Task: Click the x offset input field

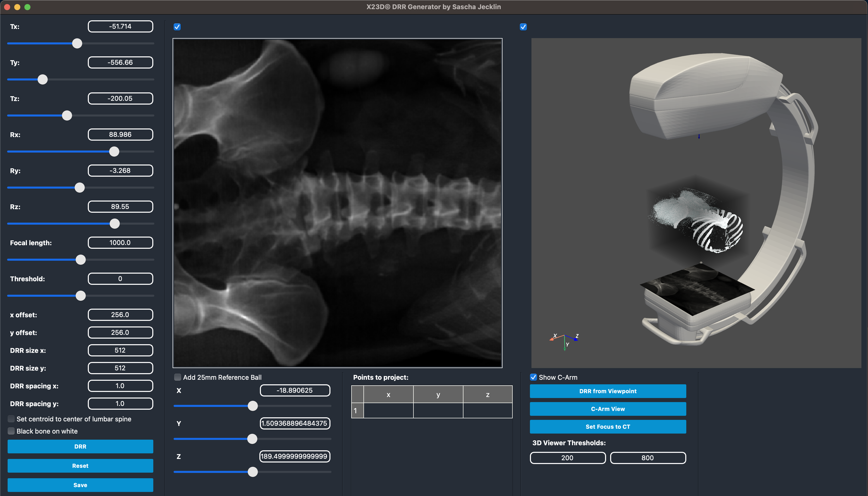Action: tap(120, 315)
